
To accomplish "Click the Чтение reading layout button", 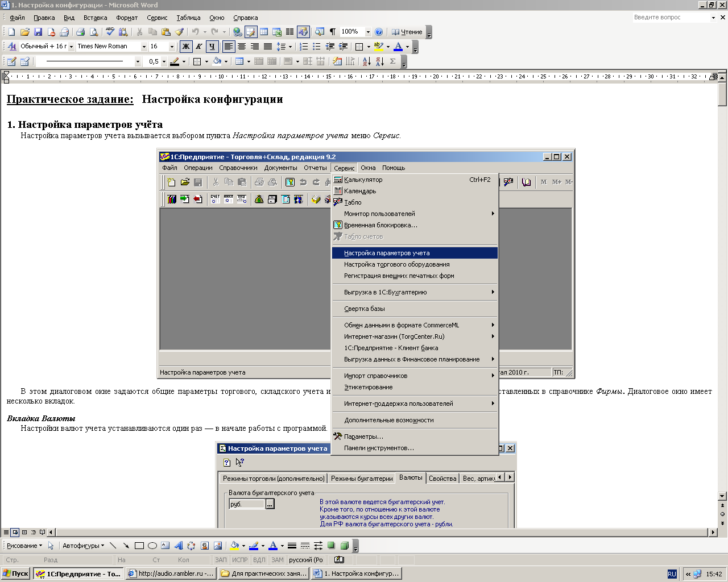I will tap(407, 32).
